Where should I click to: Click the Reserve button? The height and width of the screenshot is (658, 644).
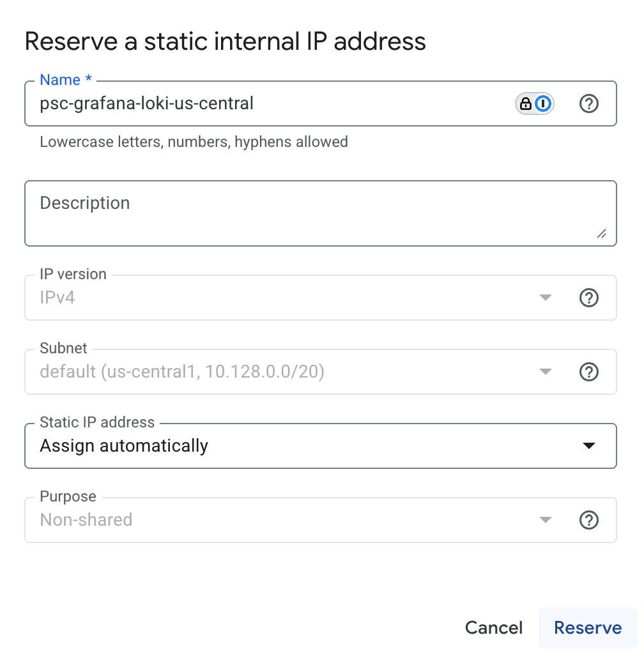click(x=587, y=627)
